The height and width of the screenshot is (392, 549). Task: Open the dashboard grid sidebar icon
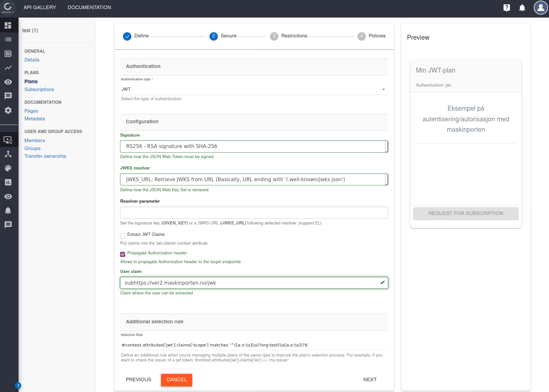click(x=8, y=25)
